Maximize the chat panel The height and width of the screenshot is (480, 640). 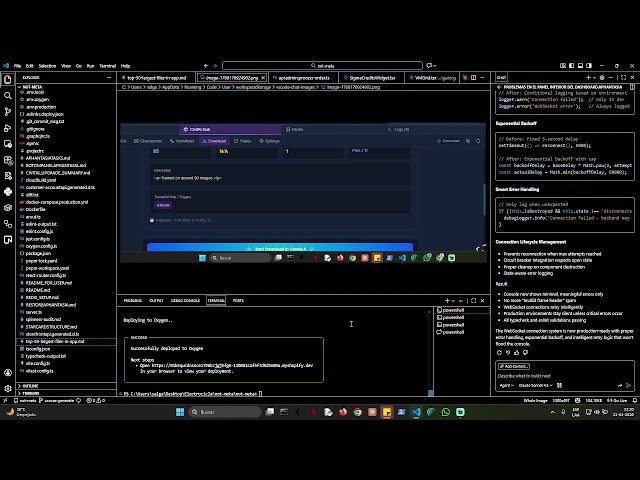pos(623,78)
